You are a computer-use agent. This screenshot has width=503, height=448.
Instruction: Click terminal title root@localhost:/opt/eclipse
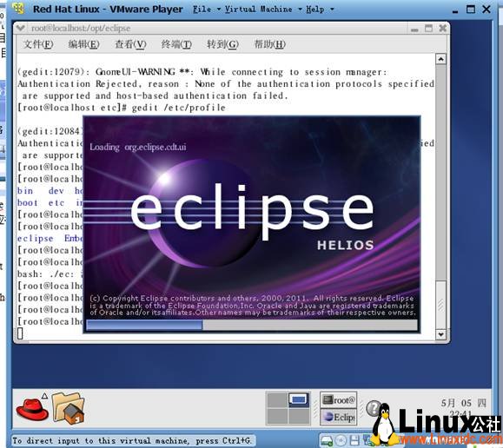(x=81, y=29)
